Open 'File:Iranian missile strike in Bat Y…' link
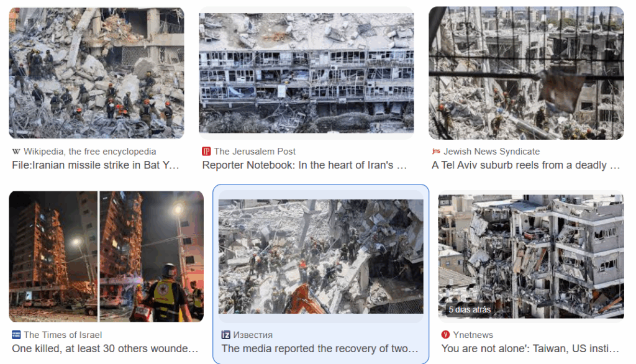This screenshot has width=636, height=364. point(96,165)
